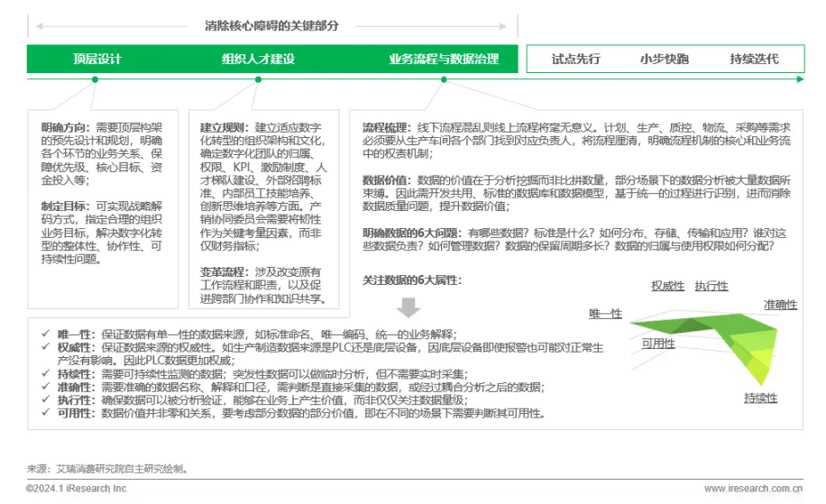Viewport: 826px width, 504px height.
Task: Click the checkmark beside 准确性 bullet
Action: pyautogui.click(x=46, y=387)
